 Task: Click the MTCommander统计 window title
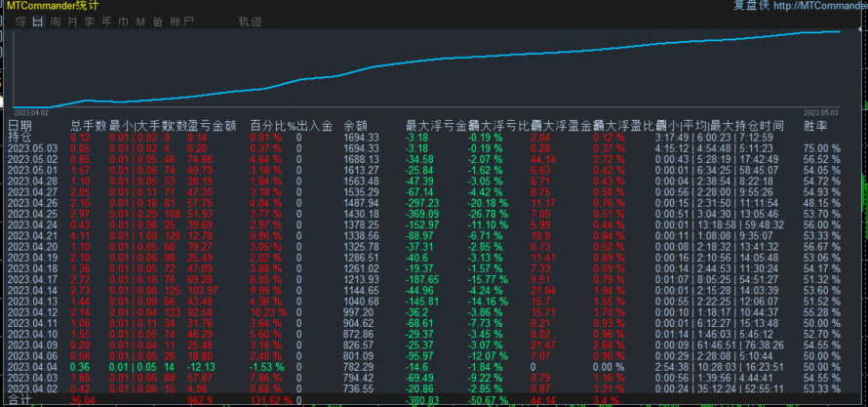pyautogui.click(x=53, y=6)
